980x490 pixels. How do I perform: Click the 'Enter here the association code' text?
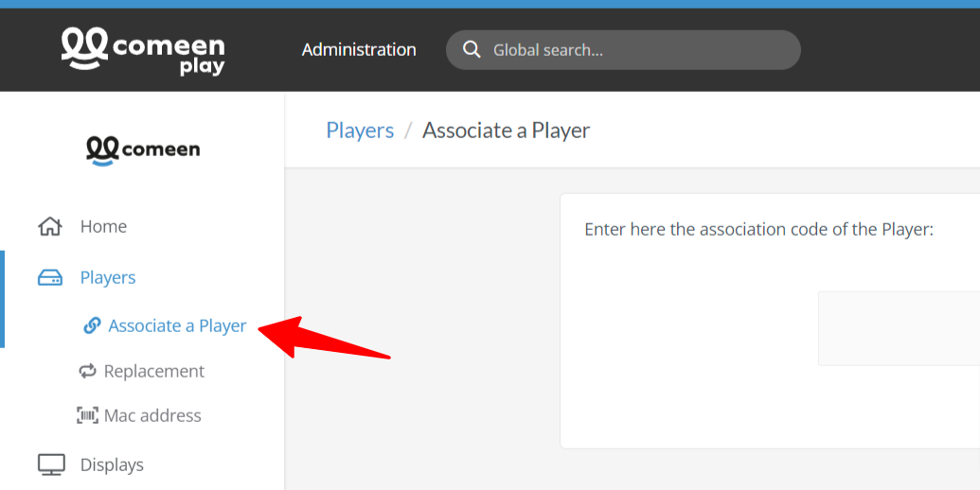pos(758,230)
